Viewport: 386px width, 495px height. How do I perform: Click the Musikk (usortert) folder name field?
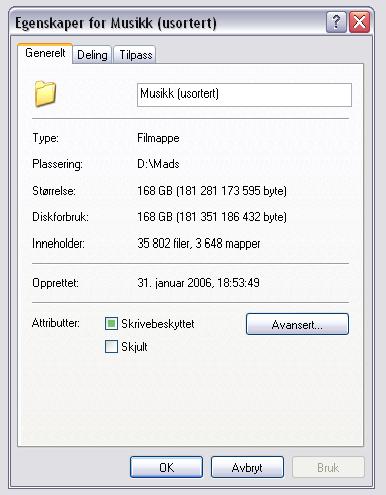coord(244,95)
